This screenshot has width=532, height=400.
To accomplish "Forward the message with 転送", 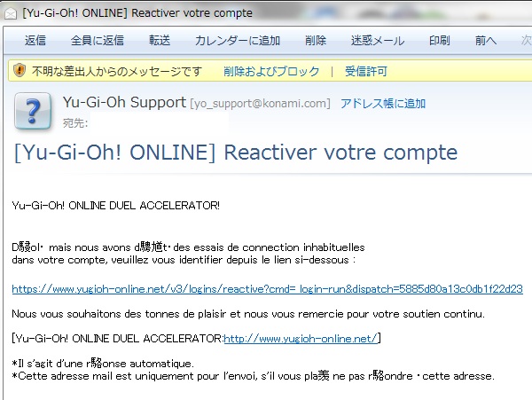I will pyautogui.click(x=160, y=41).
